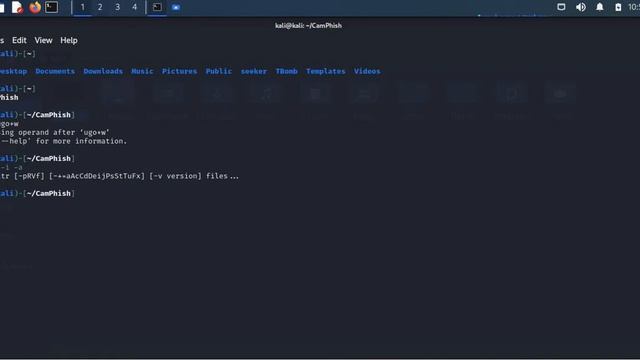Switch to workspace 1
The image size is (640, 360).
[x=83, y=7]
